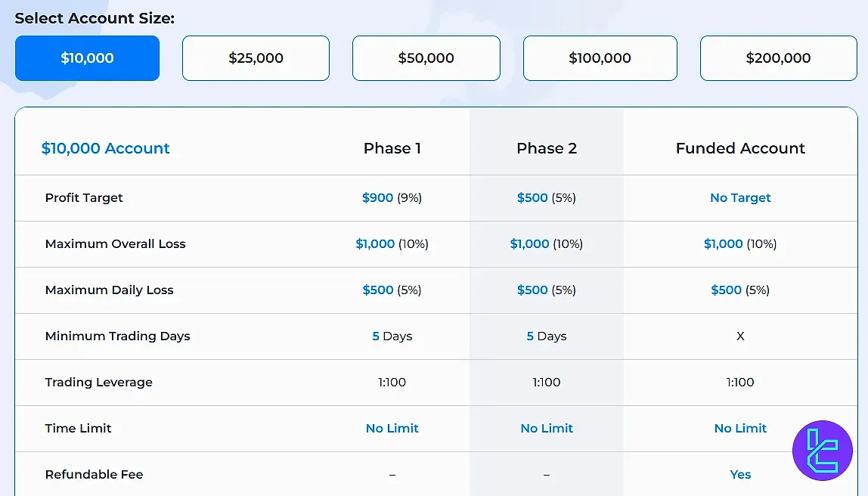Click the Phase 2 column header
Screen dimensions: 868x496
tap(546, 148)
